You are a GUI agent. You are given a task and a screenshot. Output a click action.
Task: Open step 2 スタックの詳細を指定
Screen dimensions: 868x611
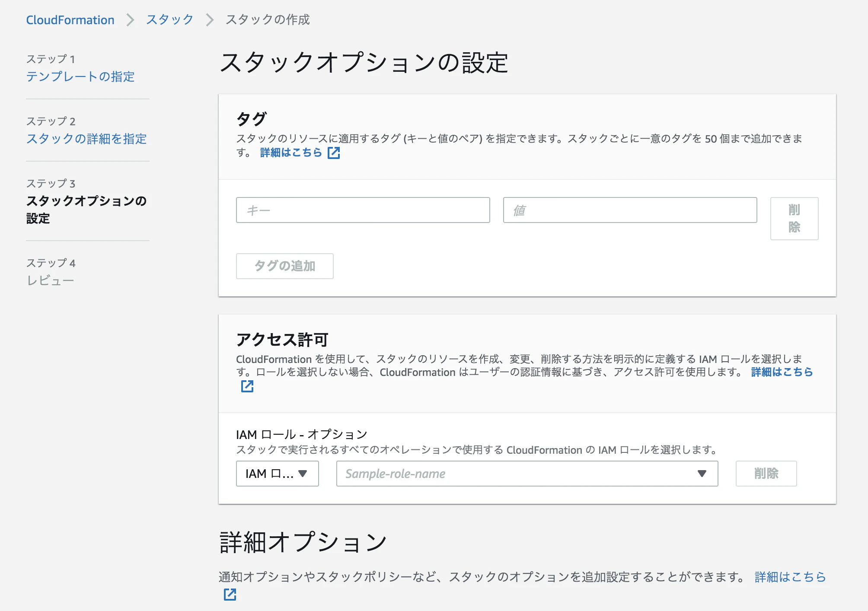click(x=86, y=139)
